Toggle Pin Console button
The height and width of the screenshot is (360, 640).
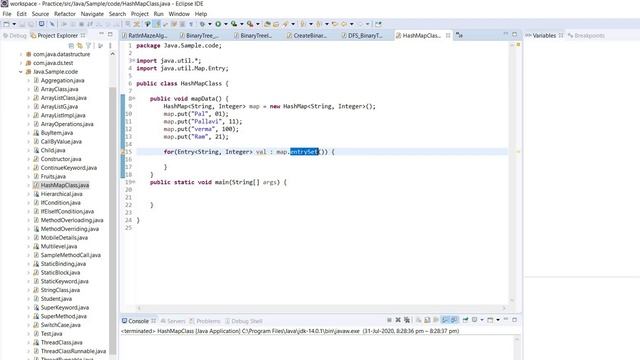click(x=465, y=320)
